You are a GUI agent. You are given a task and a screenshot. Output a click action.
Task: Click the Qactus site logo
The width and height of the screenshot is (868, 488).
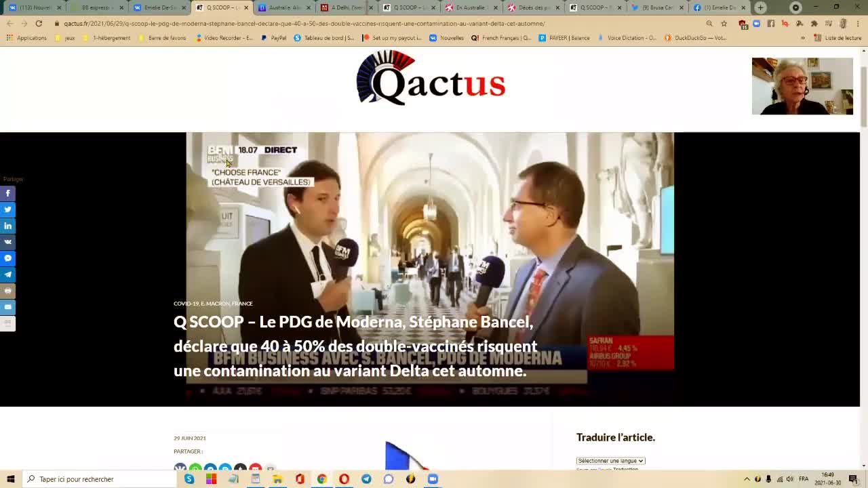431,78
